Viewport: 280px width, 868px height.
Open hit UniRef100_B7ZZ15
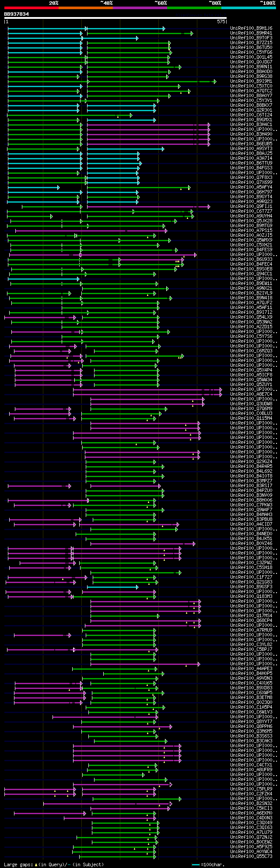coord(251,43)
